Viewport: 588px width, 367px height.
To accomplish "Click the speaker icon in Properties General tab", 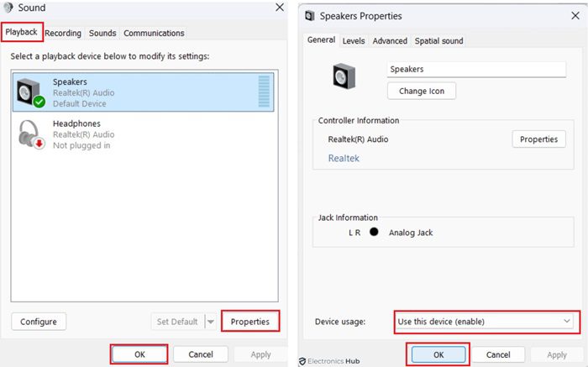I will click(x=344, y=76).
